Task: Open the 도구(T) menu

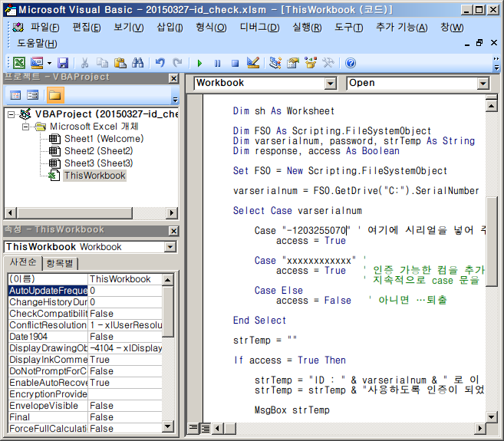Action: 349,28
